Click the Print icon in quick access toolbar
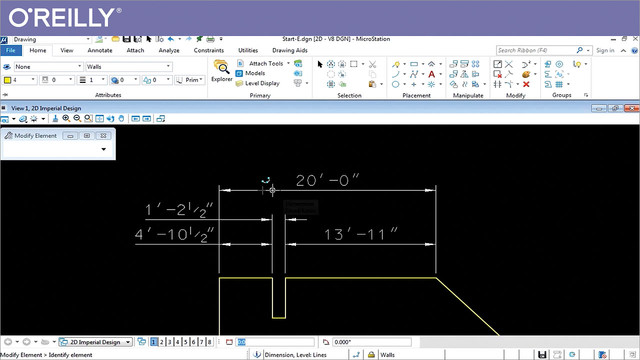Screen dimensions: 640x360 (x=210, y=39)
